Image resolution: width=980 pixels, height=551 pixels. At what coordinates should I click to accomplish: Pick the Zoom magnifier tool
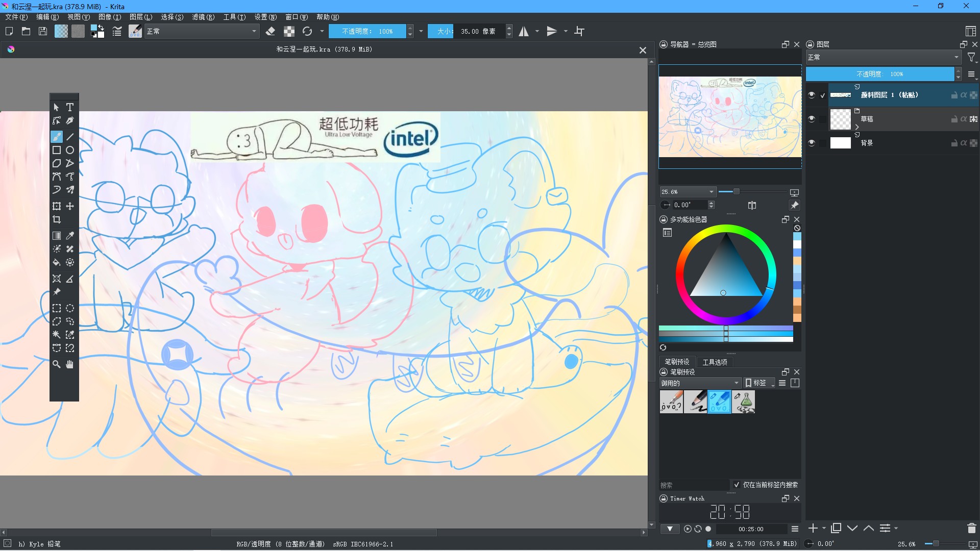click(57, 364)
